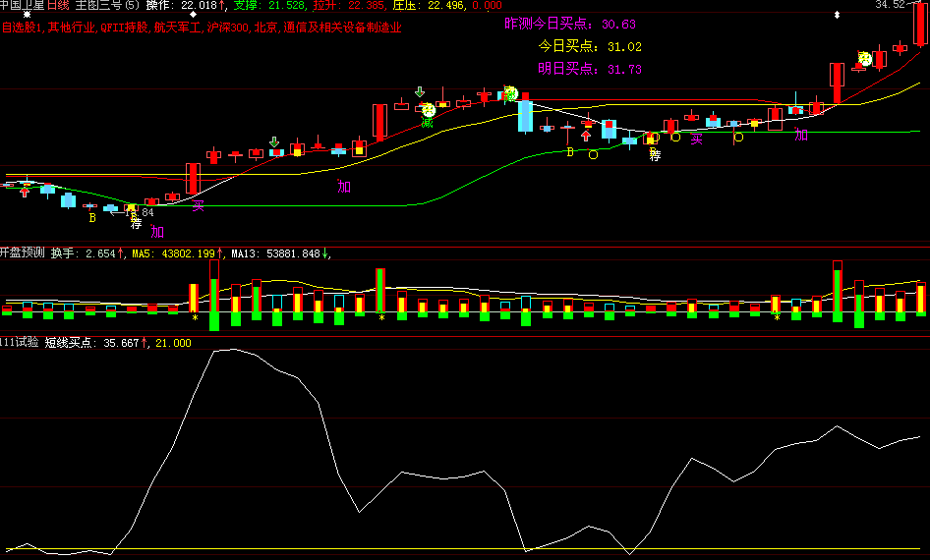Click the middle 加 marker below the moving averages
The width and height of the screenshot is (930, 560).
pos(344,186)
